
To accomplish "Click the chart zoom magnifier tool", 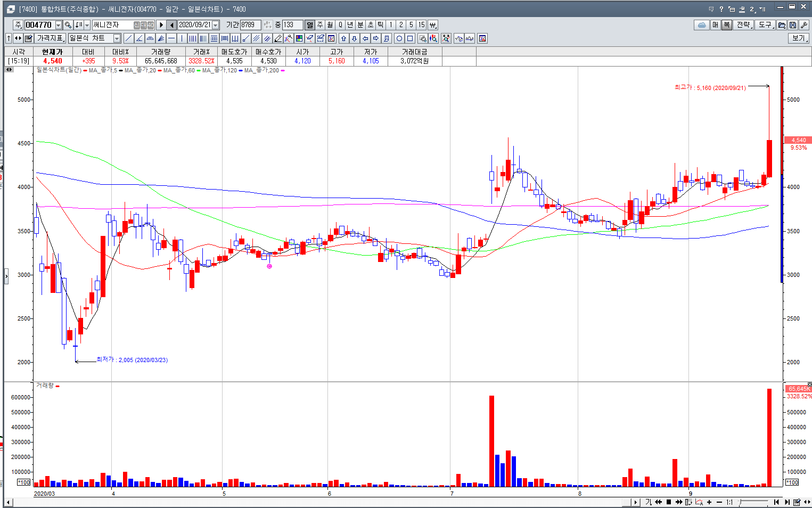I will point(423,38).
